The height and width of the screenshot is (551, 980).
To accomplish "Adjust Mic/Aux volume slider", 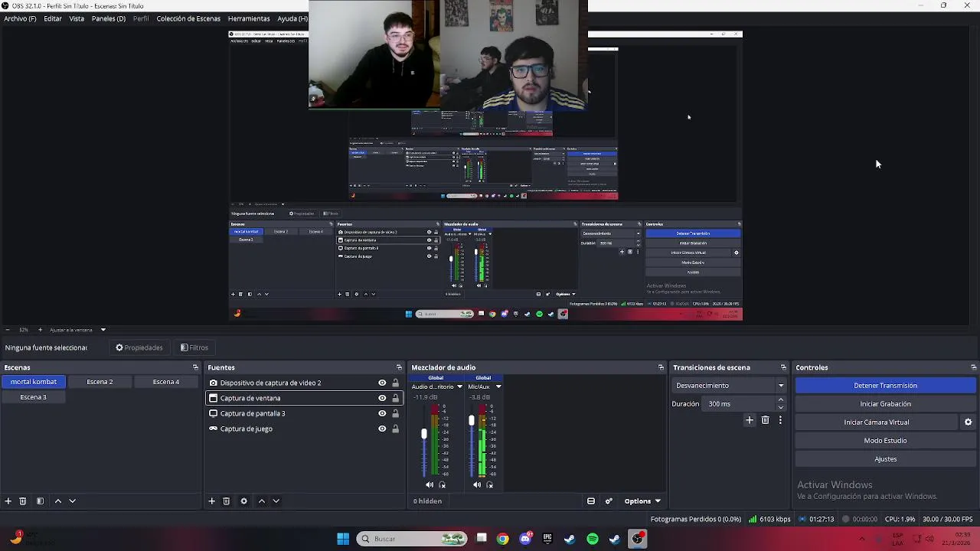I will 471,422.
